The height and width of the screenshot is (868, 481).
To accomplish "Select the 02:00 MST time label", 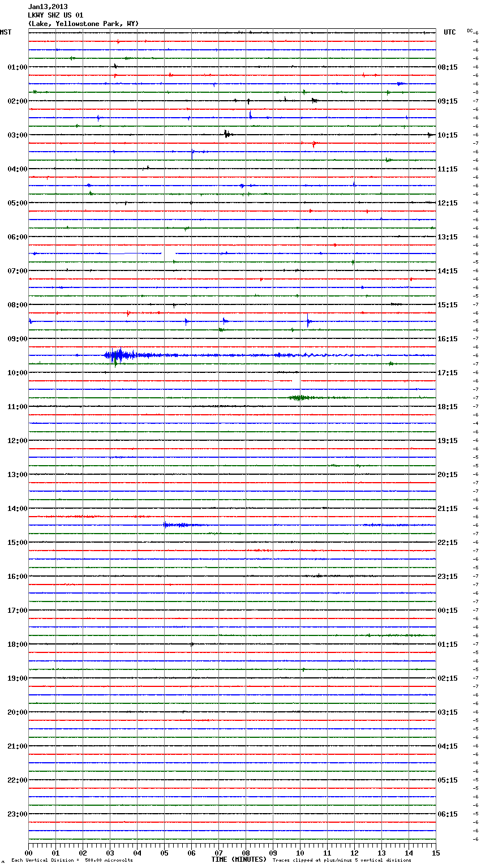I will tap(18, 101).
